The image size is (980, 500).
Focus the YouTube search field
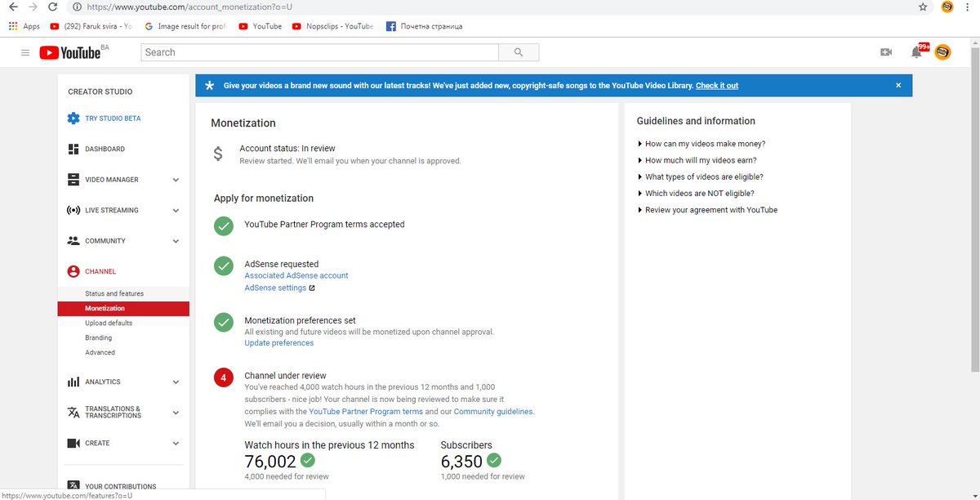point(320,52)
